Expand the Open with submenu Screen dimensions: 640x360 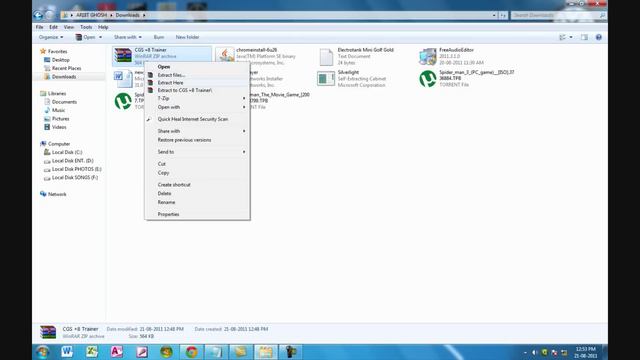point(198,107)
